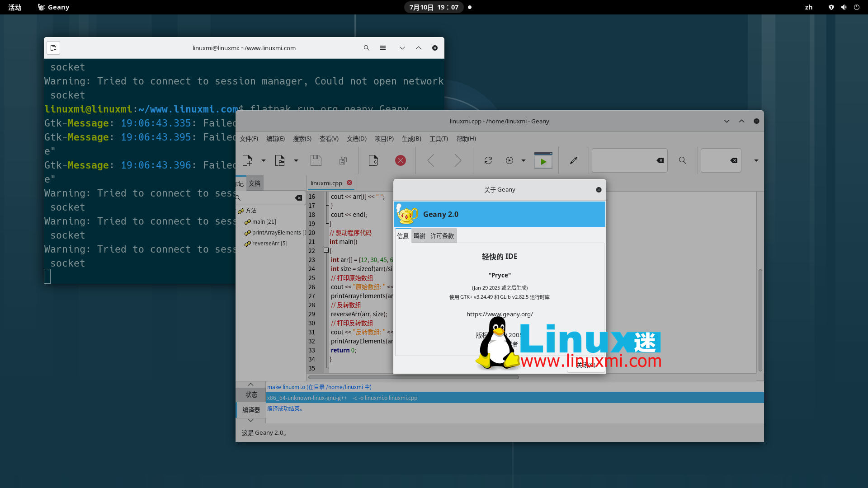Open the 帮助(H) menu
868x488 pixels.
tap(466, 139)
